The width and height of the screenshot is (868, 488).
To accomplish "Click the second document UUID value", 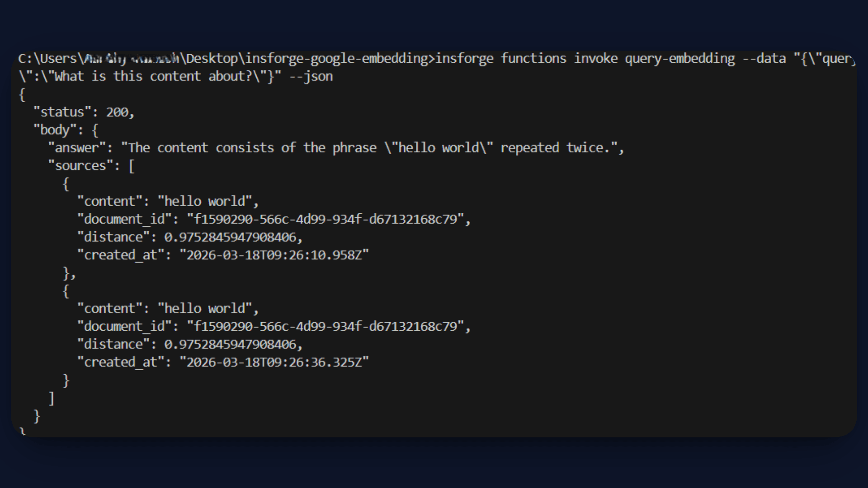I will 325,326.
